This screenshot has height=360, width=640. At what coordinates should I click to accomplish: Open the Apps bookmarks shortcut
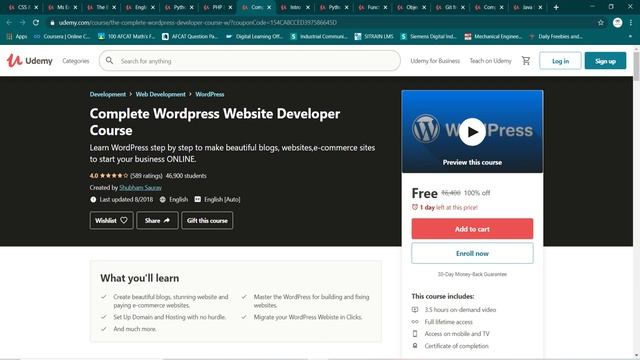[17, 36]
